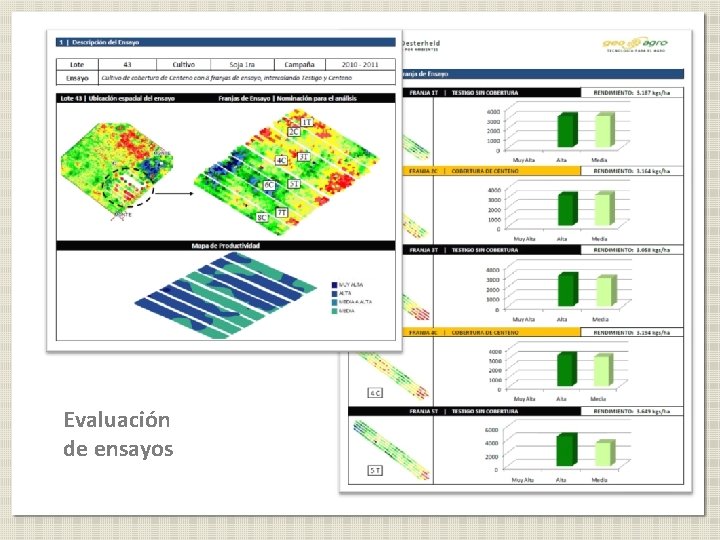The image size is (720, 540).
Task: Click the '8C' strip label on the map
Action: click(x=262, y=218)
